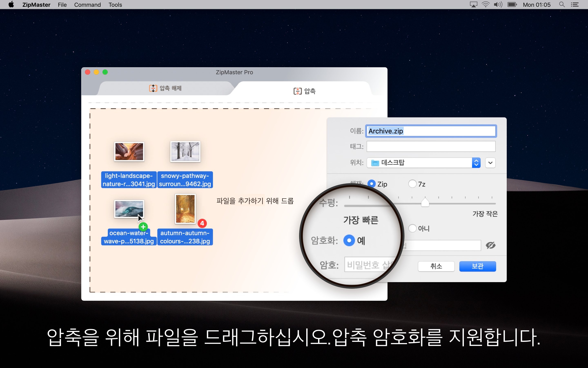Screen dimensions: 588x368
Task: Open Spotlight search magnifier
Action: [x=562, y=5]
